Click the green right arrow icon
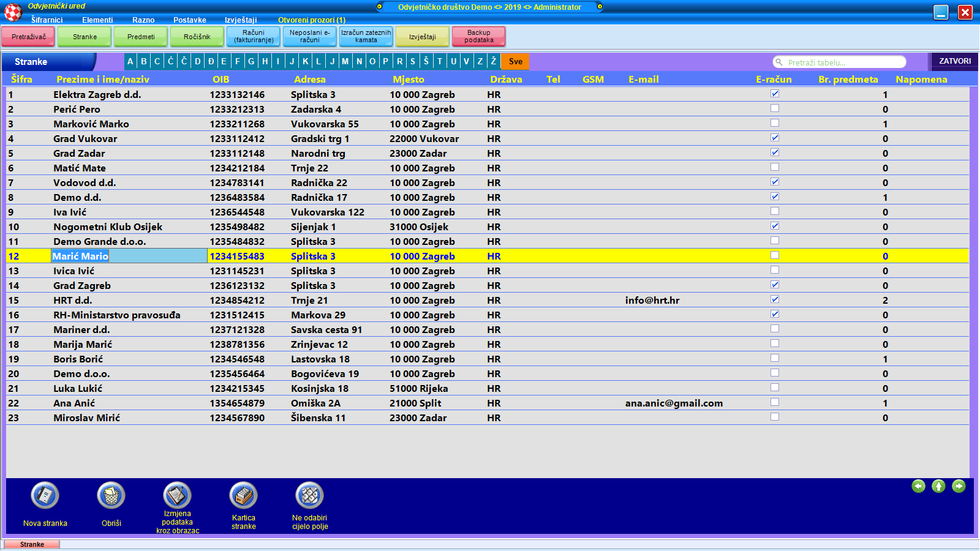 pyautogui.click(x=959, y=486)
